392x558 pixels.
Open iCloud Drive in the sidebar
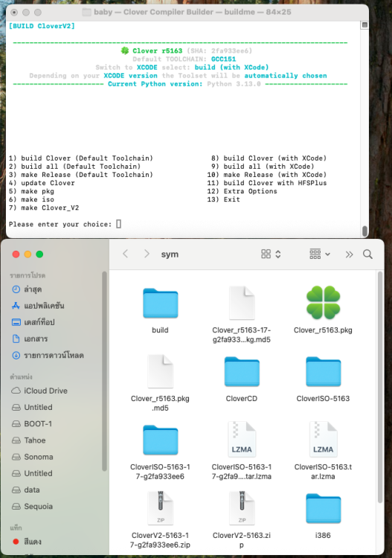(x=39, y=391)
